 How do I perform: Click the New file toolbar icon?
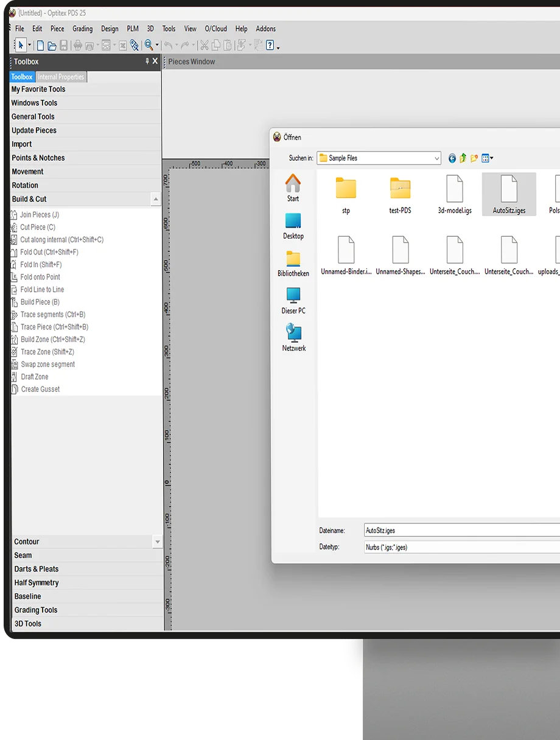(x=40, y=46)
